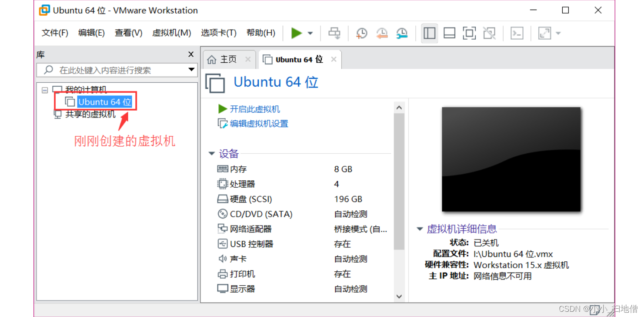Open the snapshot manager icon

pyautogui.click(x=402, y=33)
